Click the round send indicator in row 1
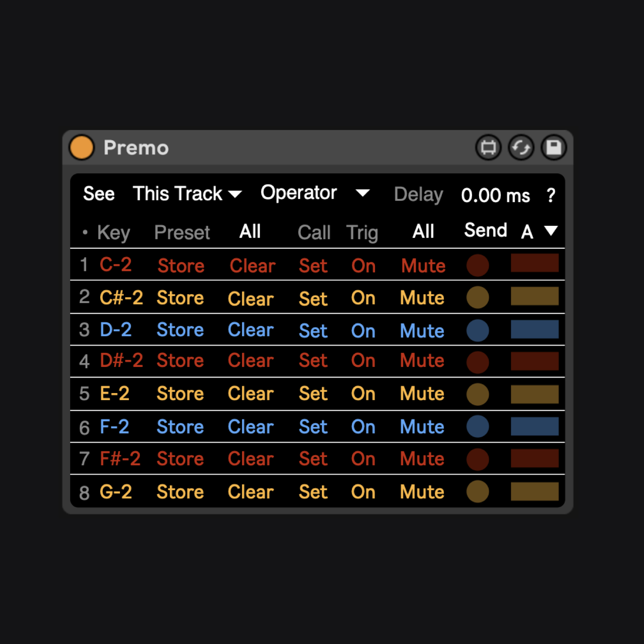Image resolution: width=644 pixels, height=644 pixels. (x=477, y=265)
